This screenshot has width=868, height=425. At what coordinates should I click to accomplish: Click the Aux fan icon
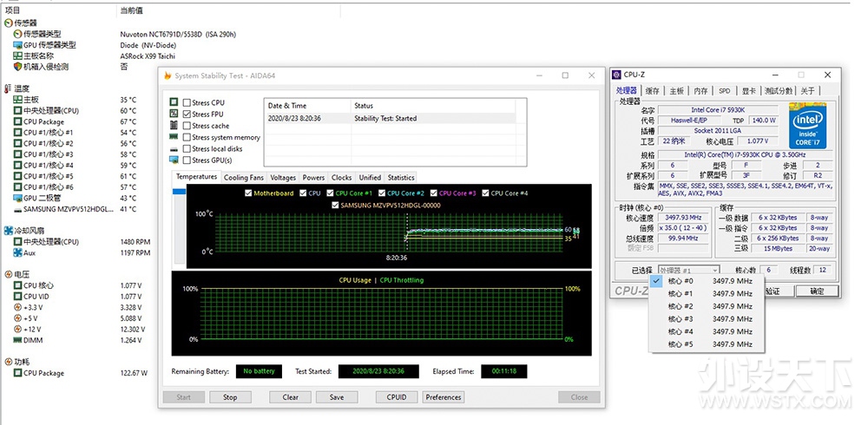[18, 252]
